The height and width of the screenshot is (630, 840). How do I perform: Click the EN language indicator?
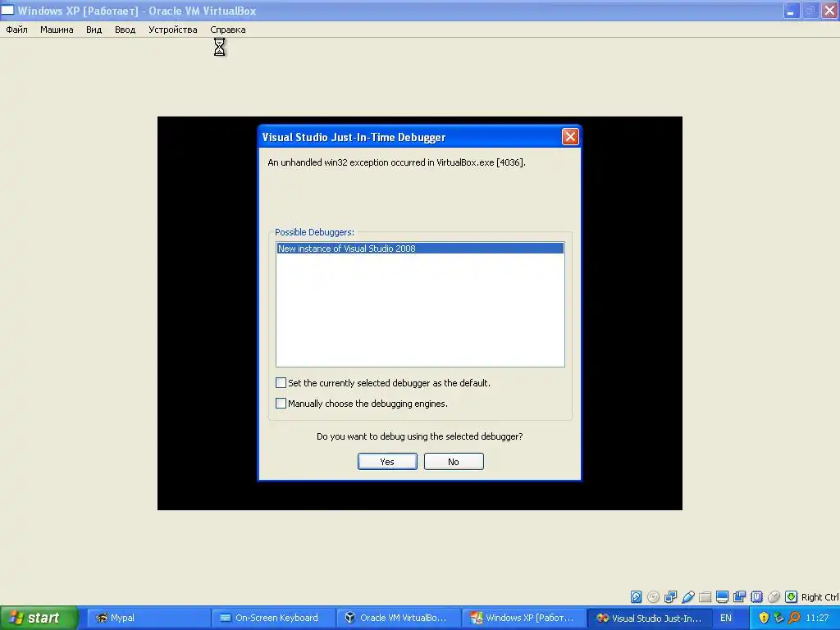(x=726, y=618)
